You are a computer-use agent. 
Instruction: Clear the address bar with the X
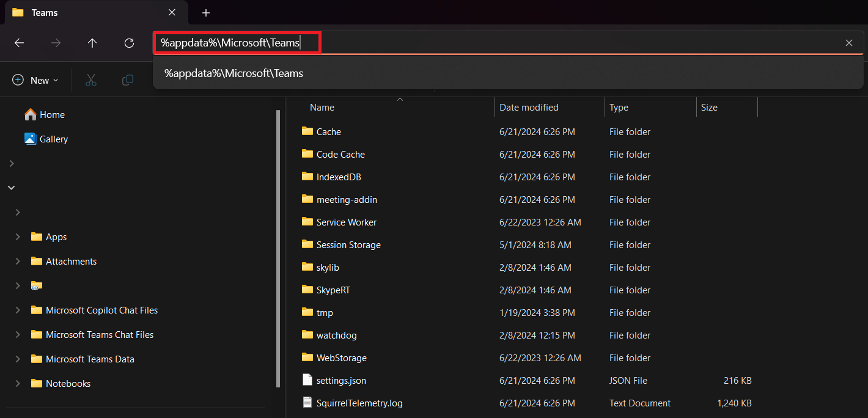pyautogui.click(x=849, y=43)
